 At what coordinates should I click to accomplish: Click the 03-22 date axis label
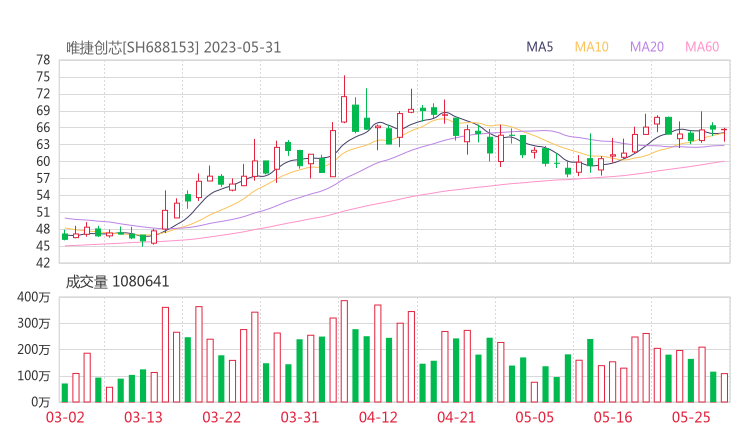(x=221, y=418)
